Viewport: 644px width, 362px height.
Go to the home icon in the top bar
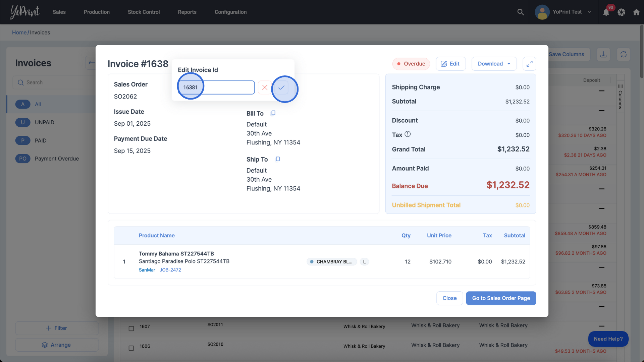(636, 12)
